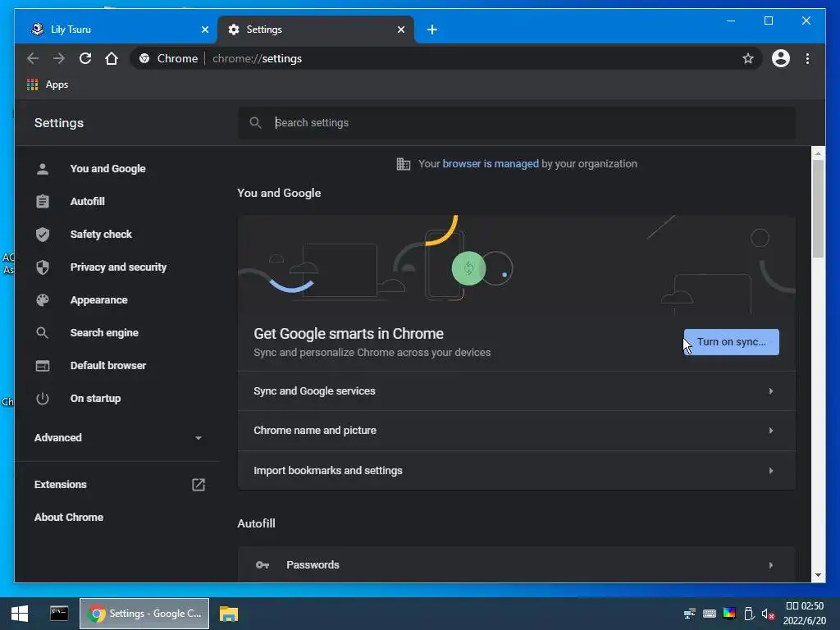Expand Sync and Google services arrow
The height and width of the screenshot is (630, 840).
click(x=771, y=391)
